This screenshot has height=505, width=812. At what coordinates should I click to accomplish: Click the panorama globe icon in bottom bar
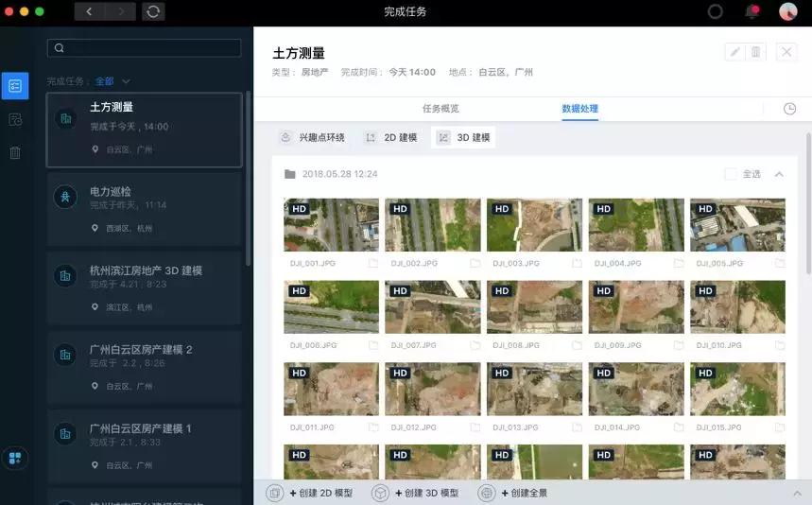[x=486, y=493]
